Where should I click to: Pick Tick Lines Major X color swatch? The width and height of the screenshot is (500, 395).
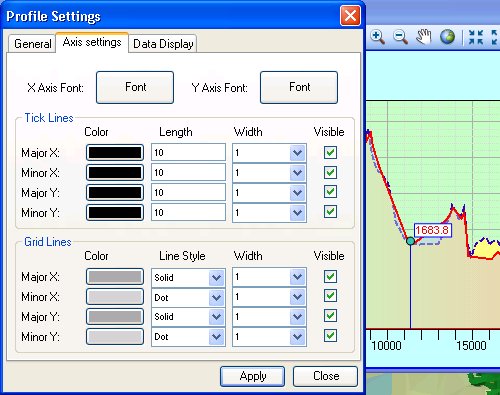[115, 153]
